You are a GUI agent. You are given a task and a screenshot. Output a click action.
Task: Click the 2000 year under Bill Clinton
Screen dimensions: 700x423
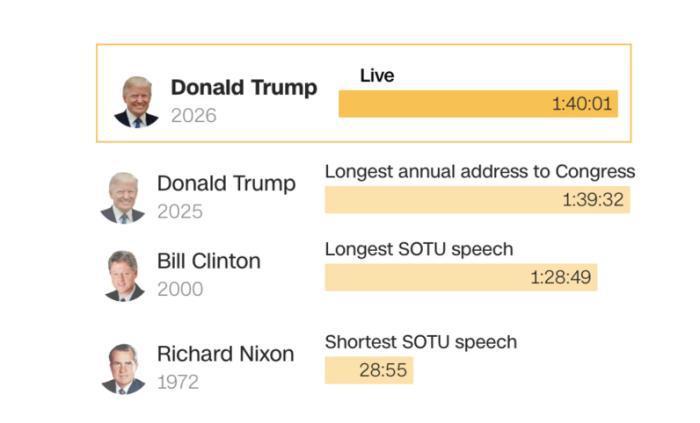click(179, 289)
